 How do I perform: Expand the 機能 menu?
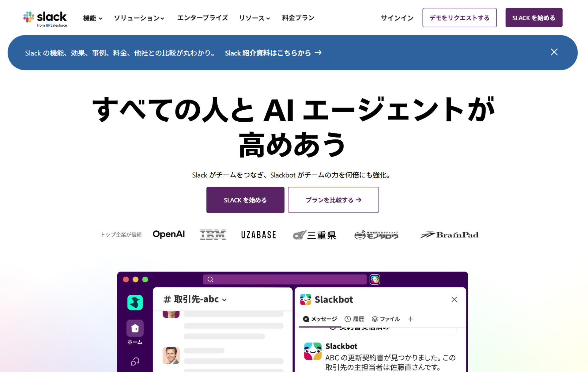(92, 18)
